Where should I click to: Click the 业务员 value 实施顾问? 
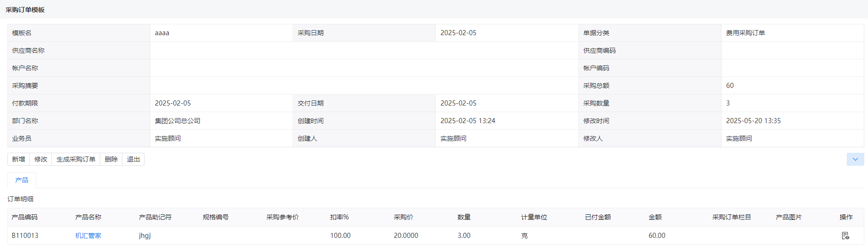tap(168, 138)
